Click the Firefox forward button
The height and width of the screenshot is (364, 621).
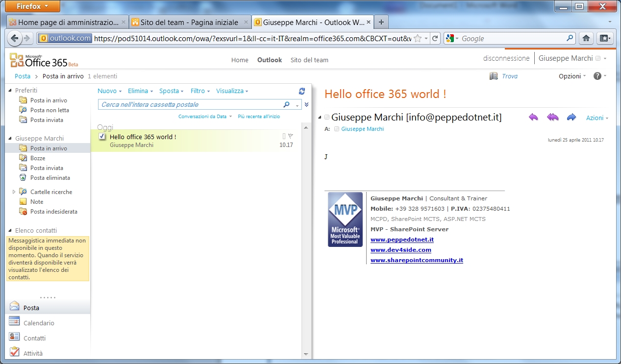[x=27, y=38]
